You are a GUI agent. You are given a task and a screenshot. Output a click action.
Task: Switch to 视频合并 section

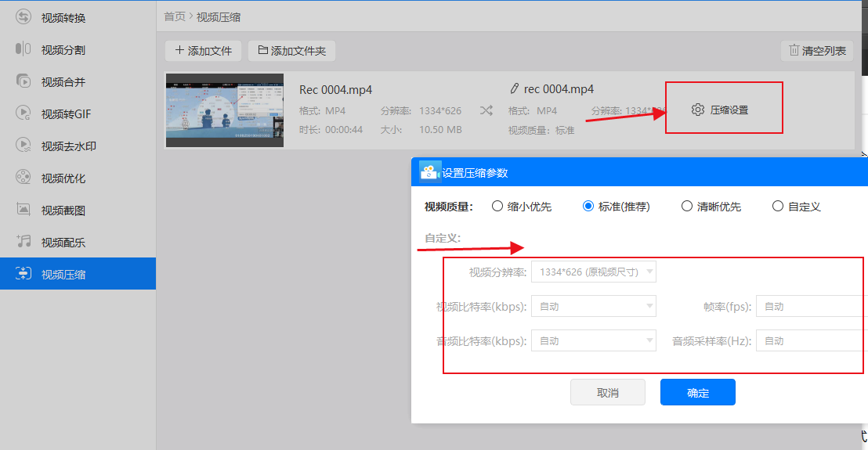(78, 81)
